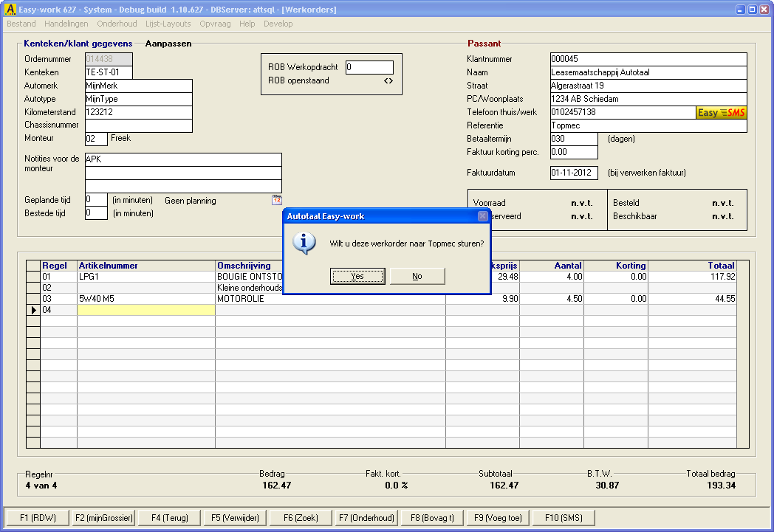Open the Bestand menu

click(x=21, y=24)
